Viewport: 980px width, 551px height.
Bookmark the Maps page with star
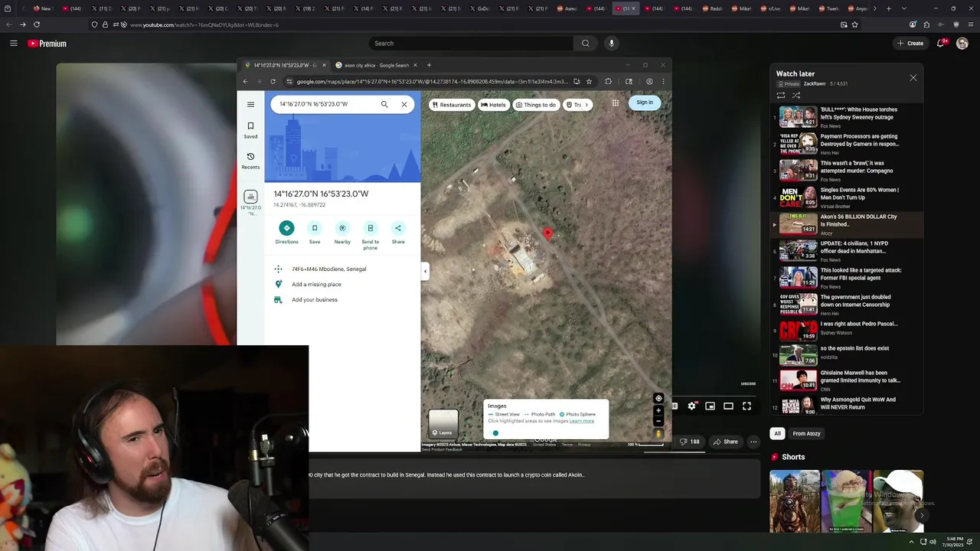[589, 81]
